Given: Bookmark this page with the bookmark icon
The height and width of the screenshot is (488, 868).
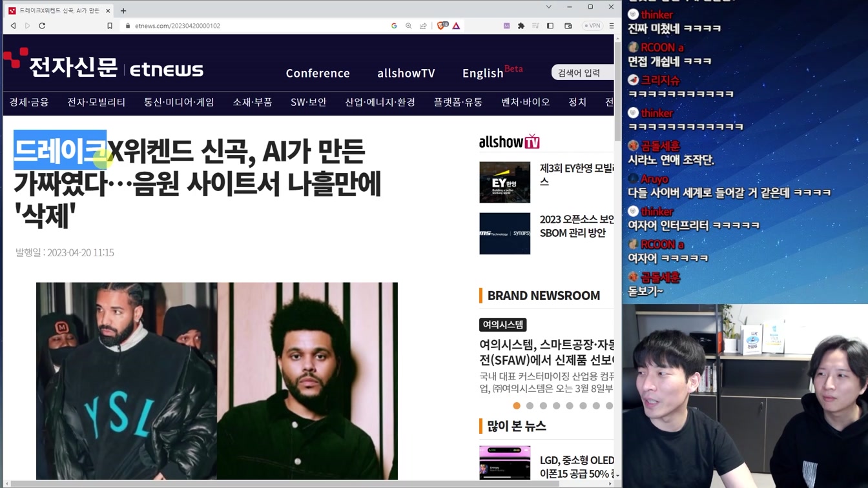Looking at the screenshot, I should point(110,26).
